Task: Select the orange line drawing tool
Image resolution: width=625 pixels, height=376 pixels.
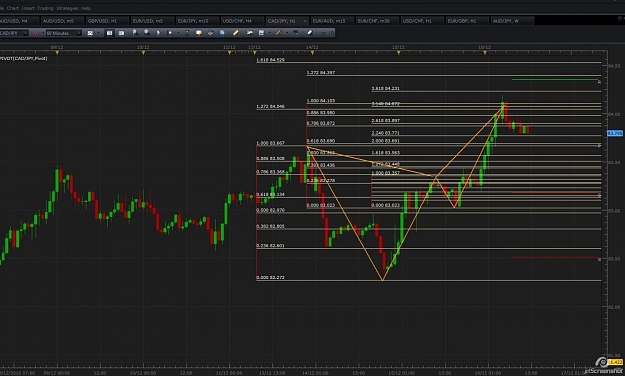Action: pyautogui.click(x=279, y=33)
